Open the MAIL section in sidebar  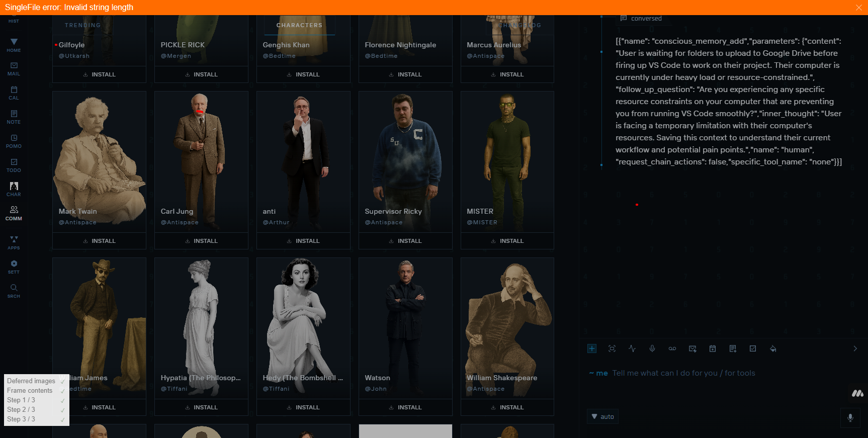14,69
